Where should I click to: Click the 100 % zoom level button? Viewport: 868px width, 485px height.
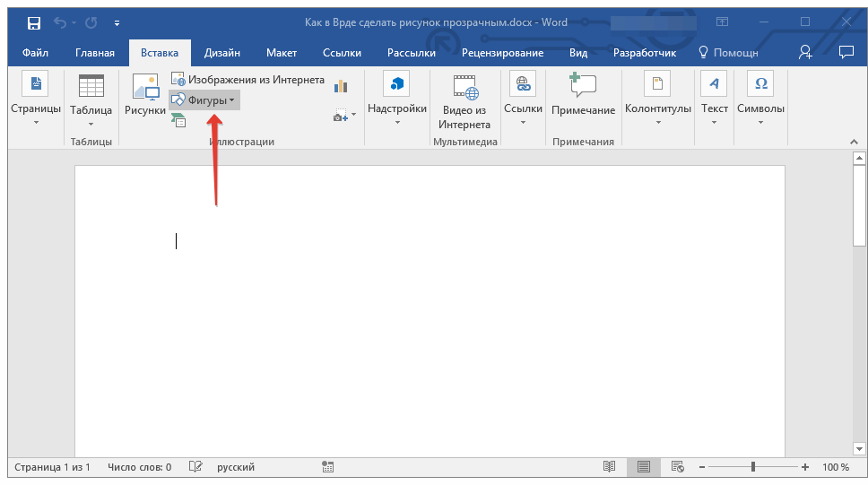836,467
